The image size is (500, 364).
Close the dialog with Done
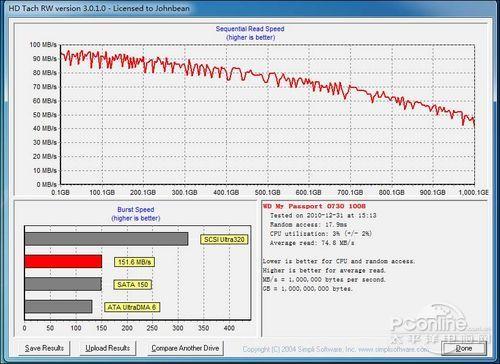(463, 348)
